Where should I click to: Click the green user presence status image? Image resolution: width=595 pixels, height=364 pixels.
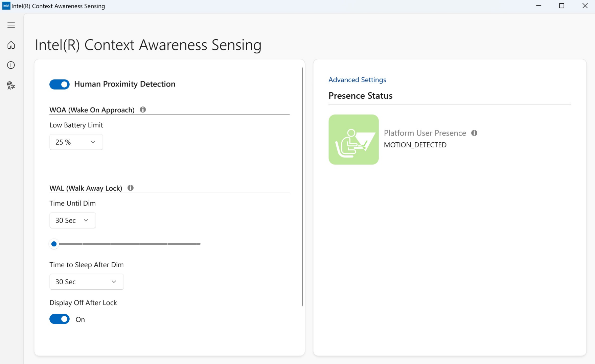tap(353, 140)
